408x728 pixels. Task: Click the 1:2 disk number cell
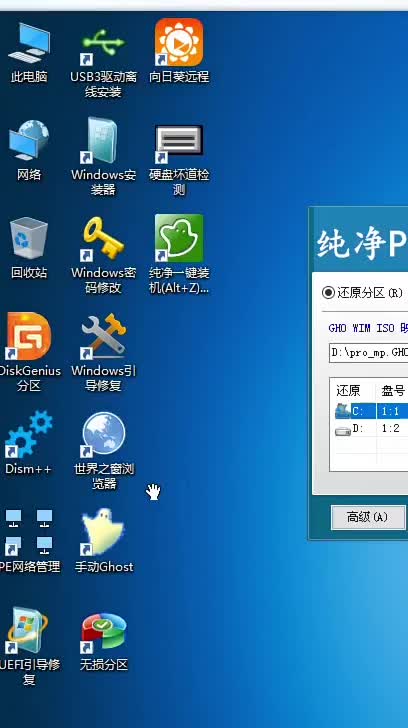point(390,429)
